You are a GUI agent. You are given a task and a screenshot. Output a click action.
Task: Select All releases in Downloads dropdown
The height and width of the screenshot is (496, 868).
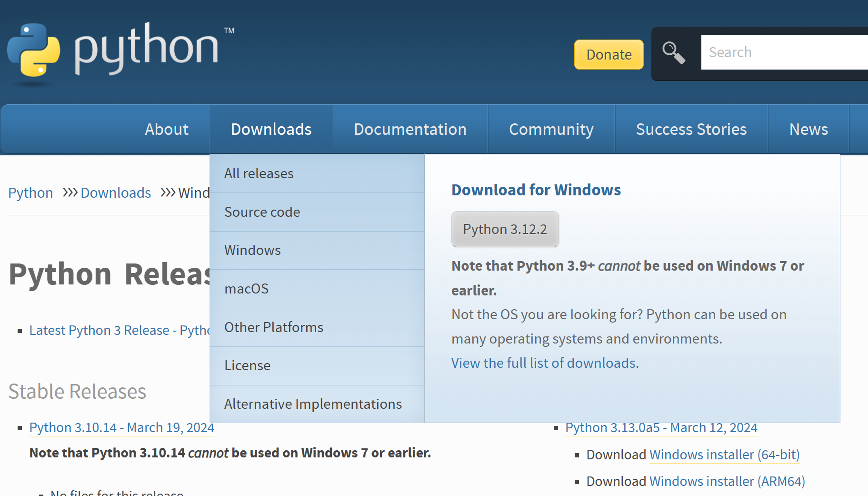point(317,173)
